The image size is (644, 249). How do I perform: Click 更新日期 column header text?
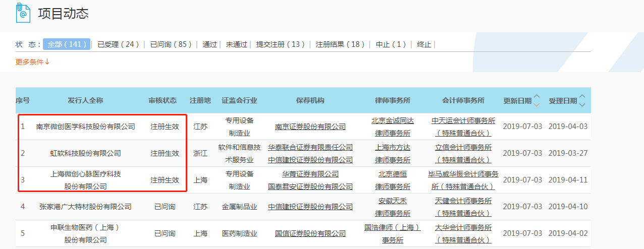[517, 101]
